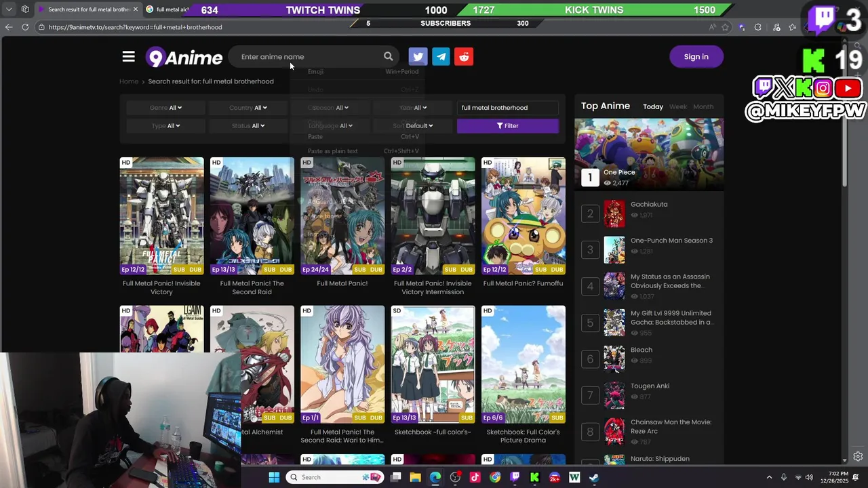
Task: Open the Sort Default dropdown
Action: (x=413, y=126)
